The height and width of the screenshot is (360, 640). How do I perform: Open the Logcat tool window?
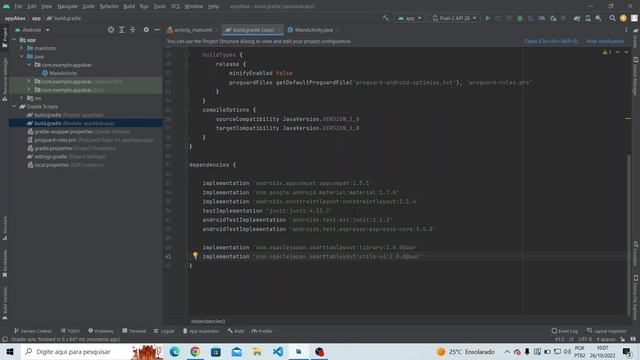click(x=164, y=331)
